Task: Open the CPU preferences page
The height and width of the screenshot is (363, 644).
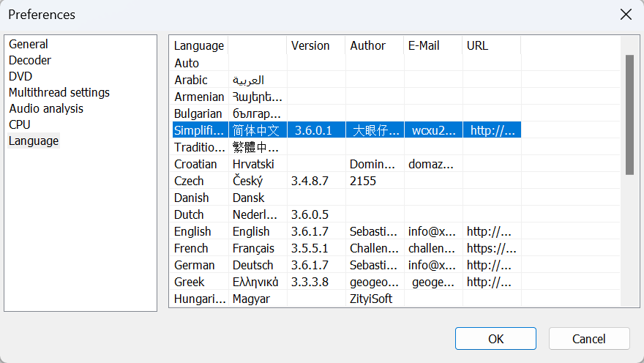Action: 20,124
